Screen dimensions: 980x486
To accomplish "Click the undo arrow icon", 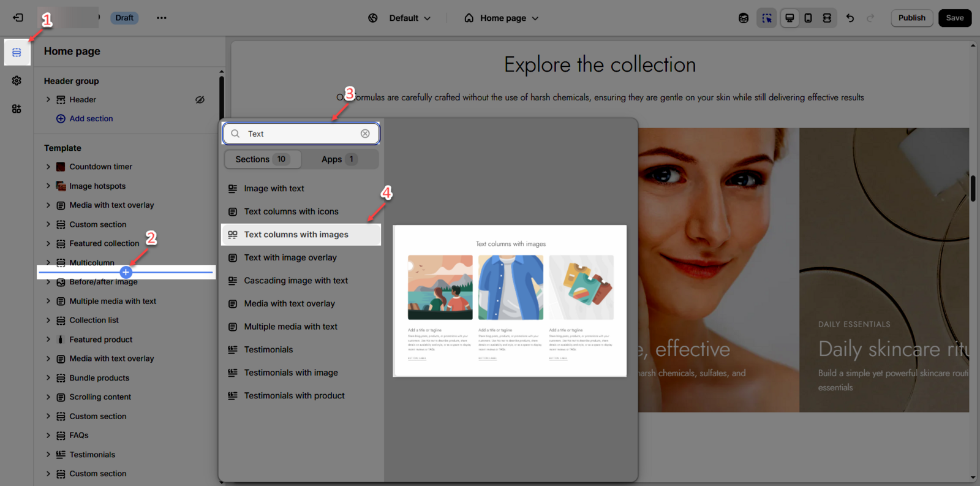I will (x=850, y=18).
